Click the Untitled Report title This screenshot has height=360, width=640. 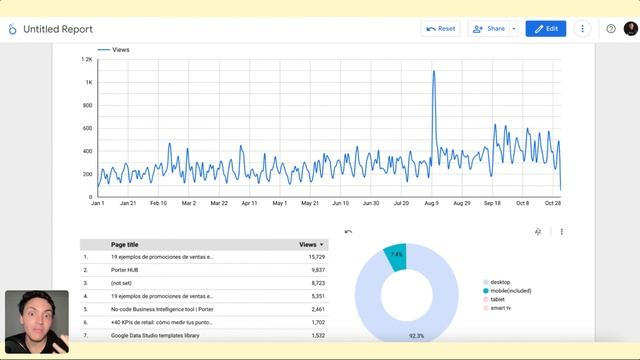(x=58, y=29)
